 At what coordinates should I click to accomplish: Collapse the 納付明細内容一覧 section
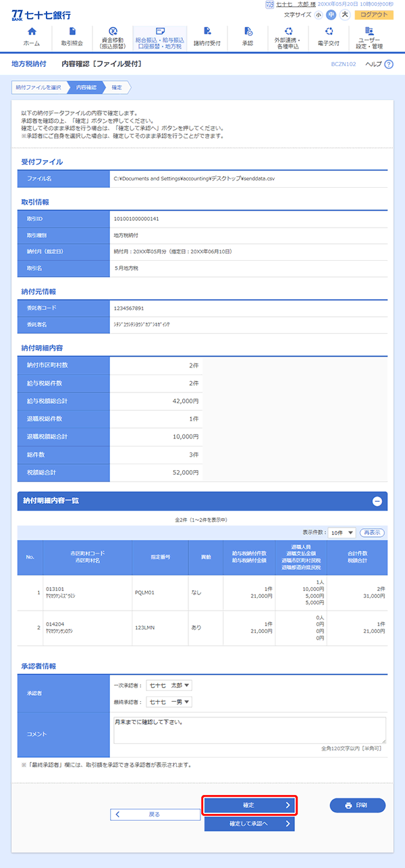tap(377, 501)
